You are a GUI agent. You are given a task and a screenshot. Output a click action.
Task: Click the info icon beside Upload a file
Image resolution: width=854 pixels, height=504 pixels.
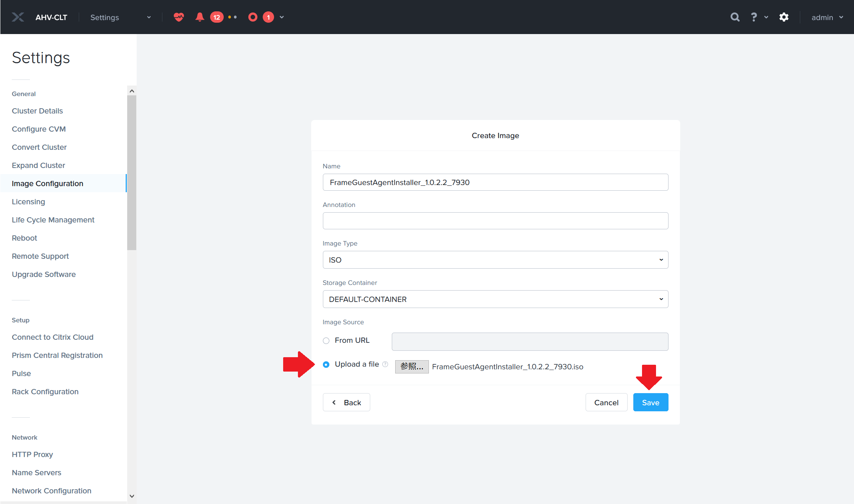click(385, 364)
